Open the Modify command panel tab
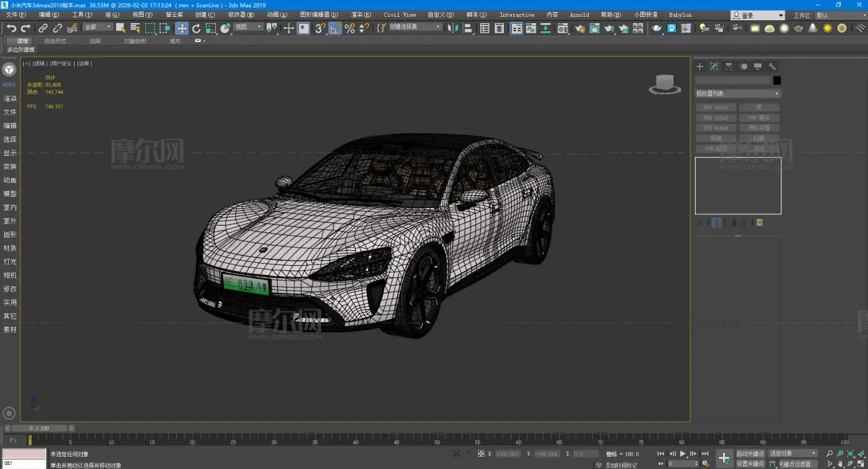Viewport: 868px width, 469px height. (714, 66)
